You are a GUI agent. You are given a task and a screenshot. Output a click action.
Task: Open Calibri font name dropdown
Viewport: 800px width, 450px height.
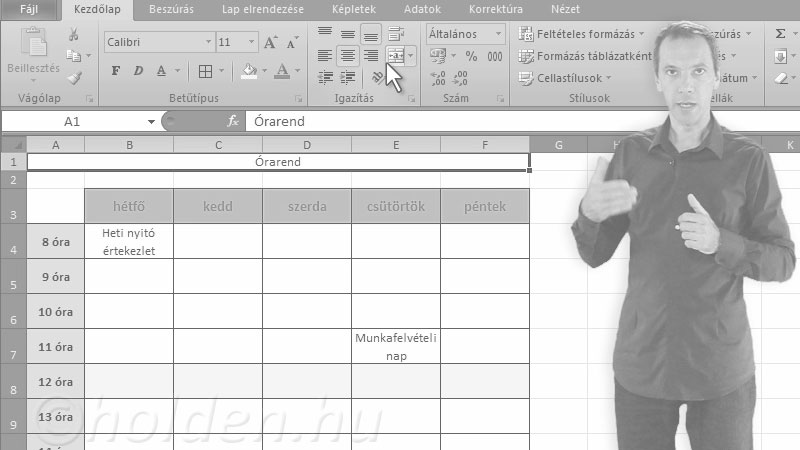coord(208,42)
